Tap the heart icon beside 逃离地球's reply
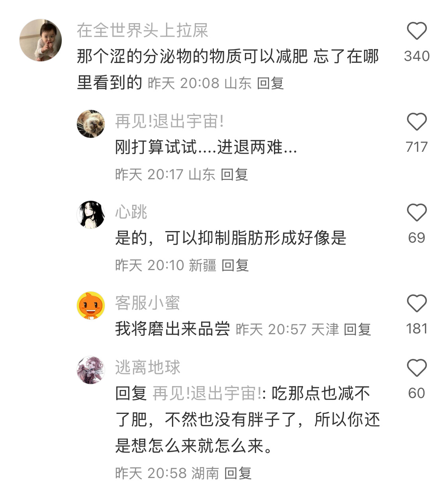Image resolution: width=448 pixels, height=488 pixels. (x=417, y=368)
